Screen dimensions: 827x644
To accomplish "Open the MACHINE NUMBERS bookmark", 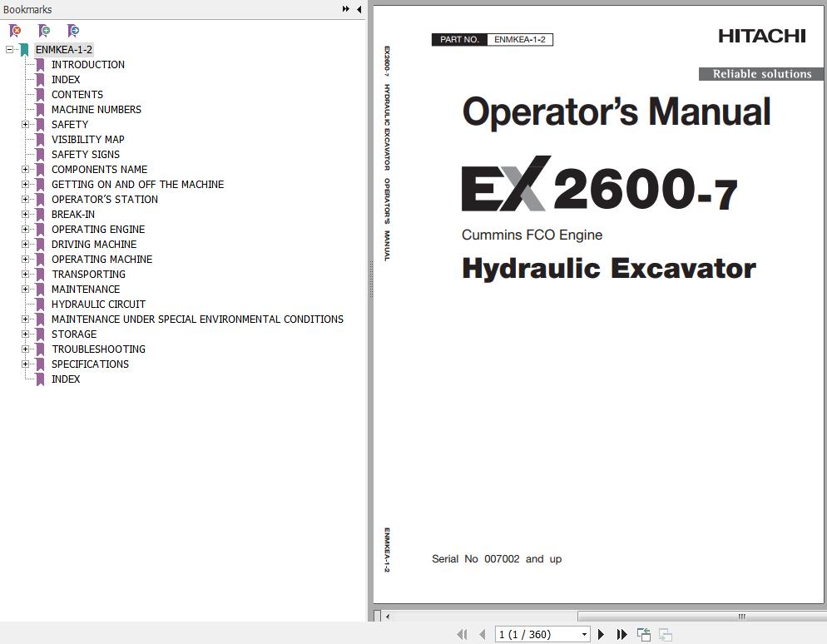I will coord(97,110).
